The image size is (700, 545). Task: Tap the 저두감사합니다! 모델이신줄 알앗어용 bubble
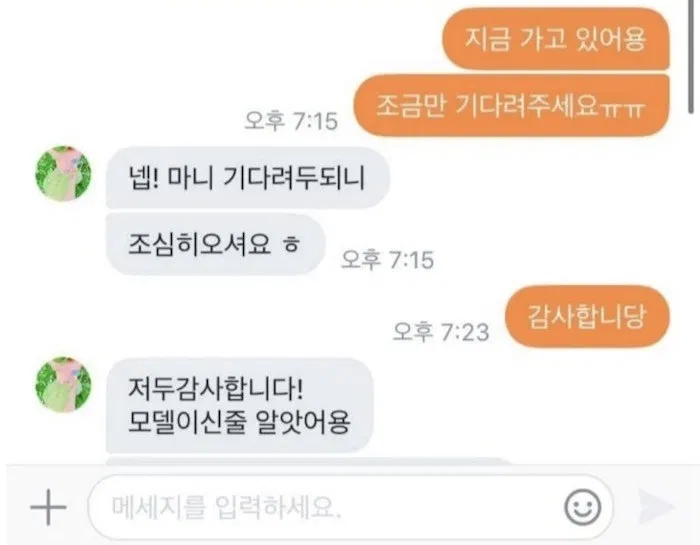coord(239,405)
